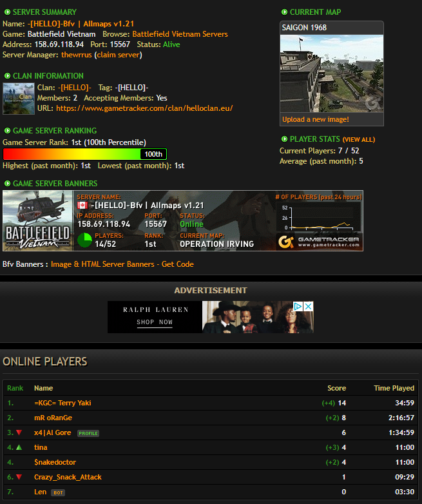Click score (+4) 14 for Terry Yaki

334,403
